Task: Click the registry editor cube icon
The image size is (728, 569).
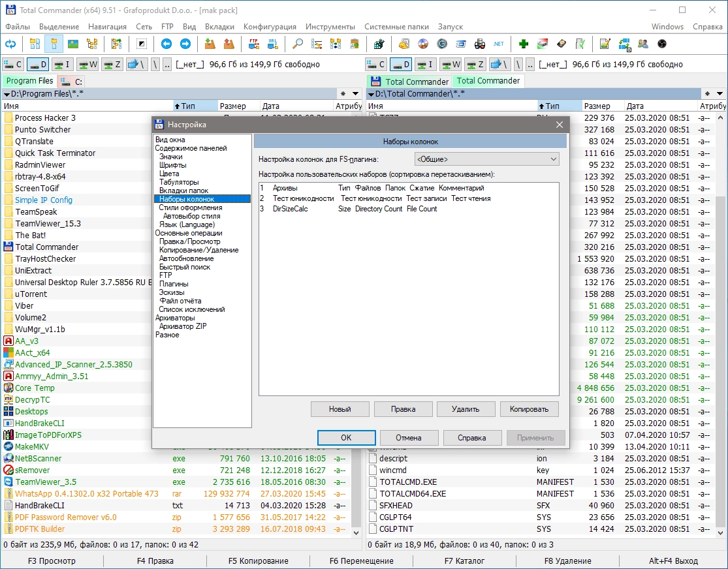Action: (x=379, y=44)
